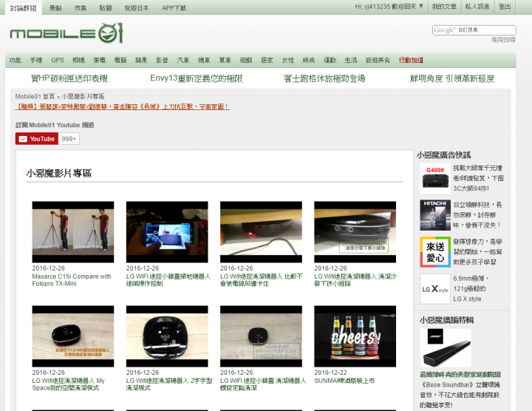This screenshot has width=532, height=411.
Task: Select 生活 in the category bar
Action: point(351,60)
